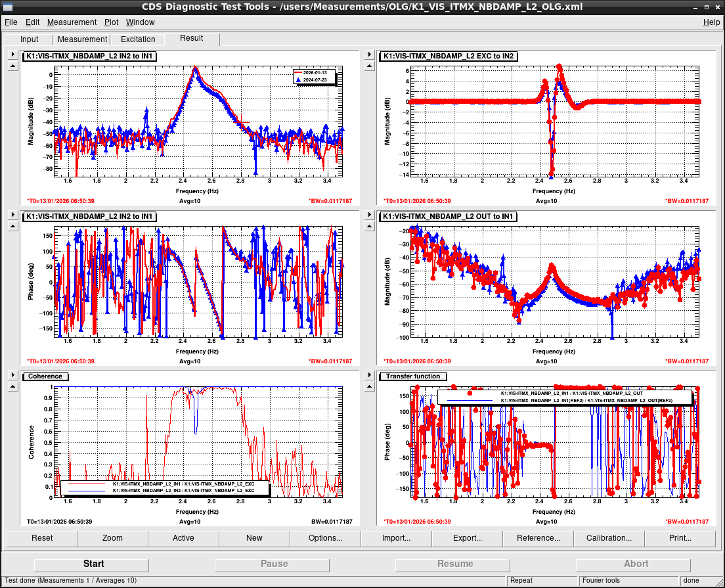Image resolution: width=725 pixels, height=588 pixels.
Task: Open the Measurement menu in the menu bar
Action: pyautogui.click(x=72, y=22)
